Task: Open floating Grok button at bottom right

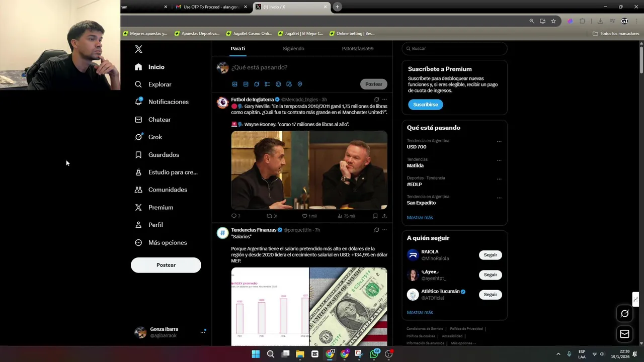Action: pos(624,314)
